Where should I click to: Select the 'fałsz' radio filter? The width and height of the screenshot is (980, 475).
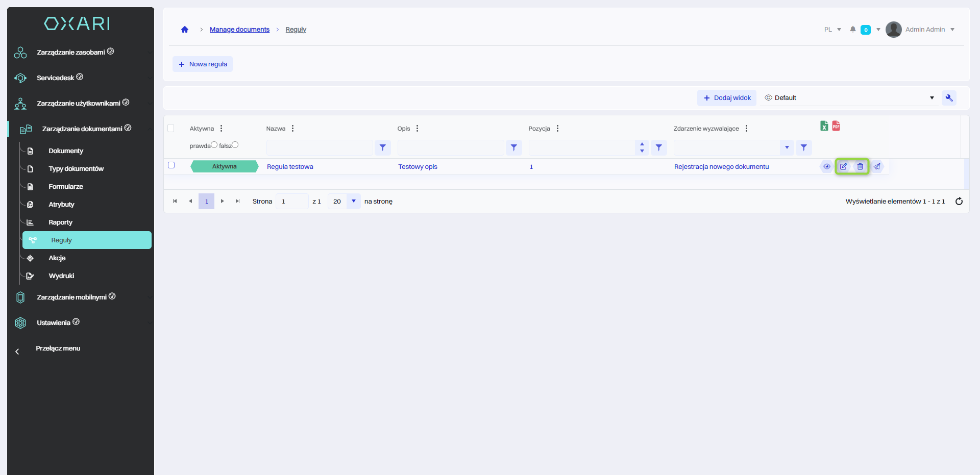point(235,145)
